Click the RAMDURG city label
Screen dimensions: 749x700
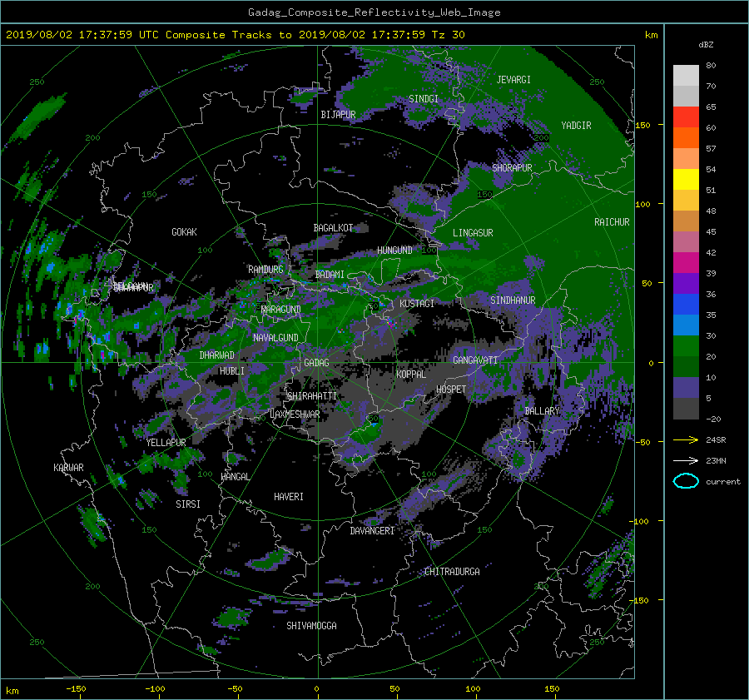pos(265,270)
